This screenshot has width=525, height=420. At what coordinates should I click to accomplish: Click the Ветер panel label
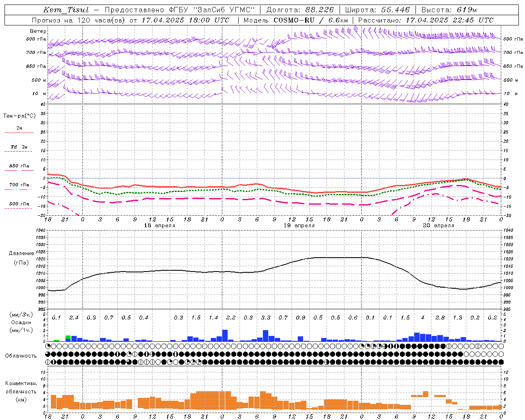[x=38, y=31]
